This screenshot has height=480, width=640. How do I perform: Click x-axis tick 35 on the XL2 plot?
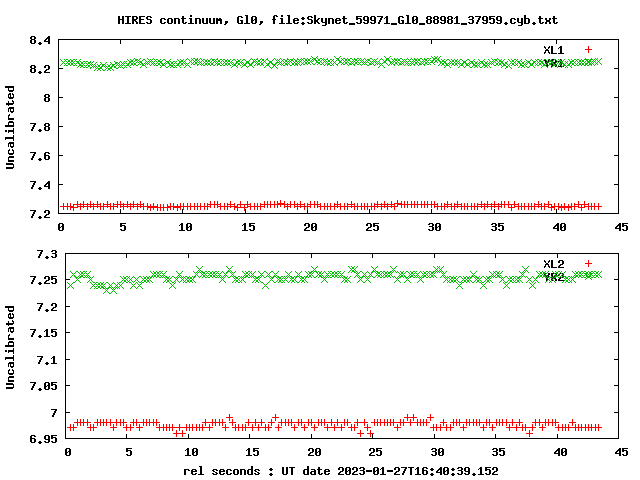click(x=498, y=452)
